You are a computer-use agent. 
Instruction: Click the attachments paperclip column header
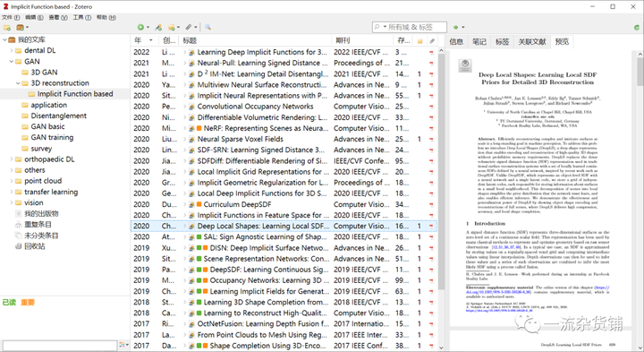coord(432,40)
